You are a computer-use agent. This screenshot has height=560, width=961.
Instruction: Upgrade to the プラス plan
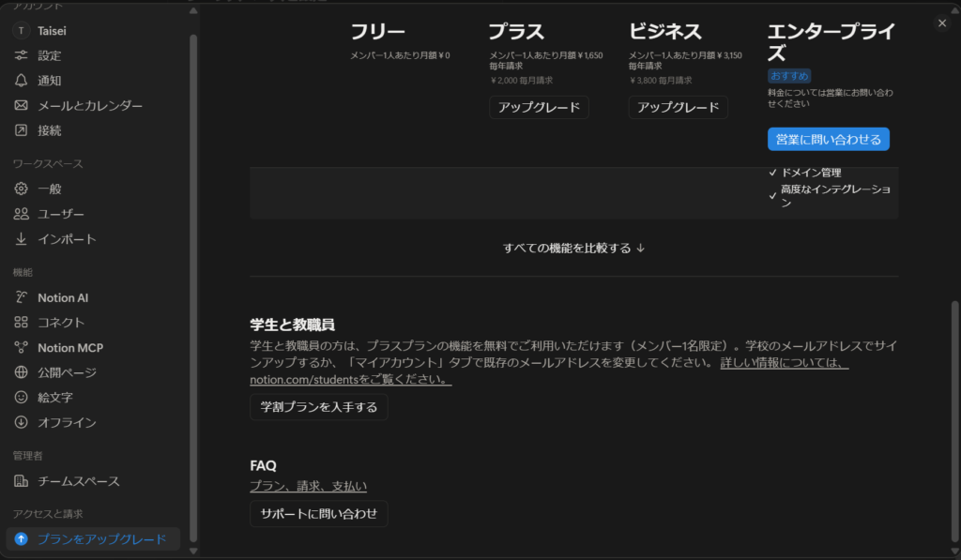tap(539, 107)
